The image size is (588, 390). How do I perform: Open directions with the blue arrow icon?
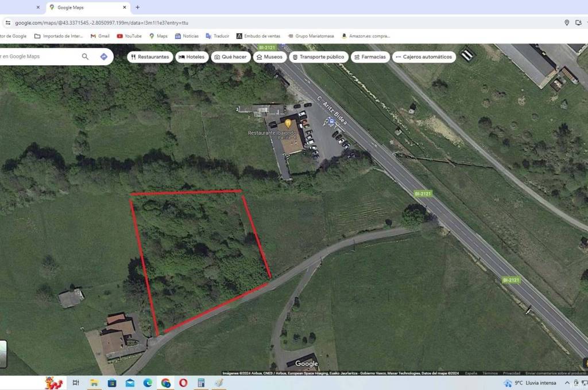pos(103,57)
